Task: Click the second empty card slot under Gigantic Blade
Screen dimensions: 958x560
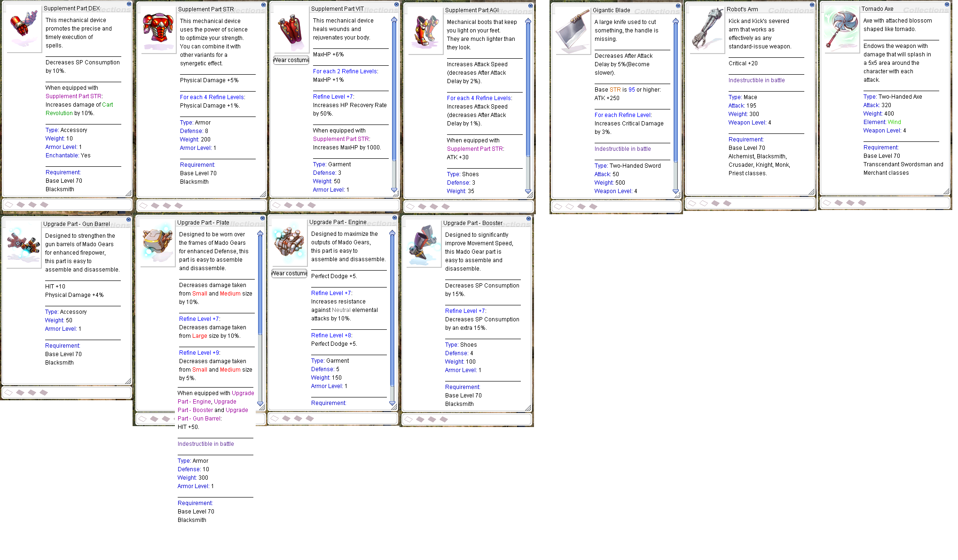Action: pyautogui.click(x=570, y=206)
